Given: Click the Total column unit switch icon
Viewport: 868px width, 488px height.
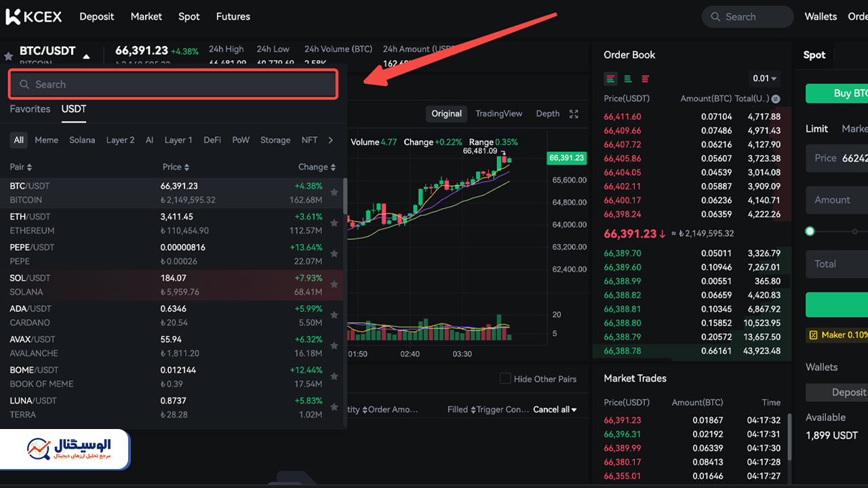Looking at the screenshot, I should pos(776,99).
